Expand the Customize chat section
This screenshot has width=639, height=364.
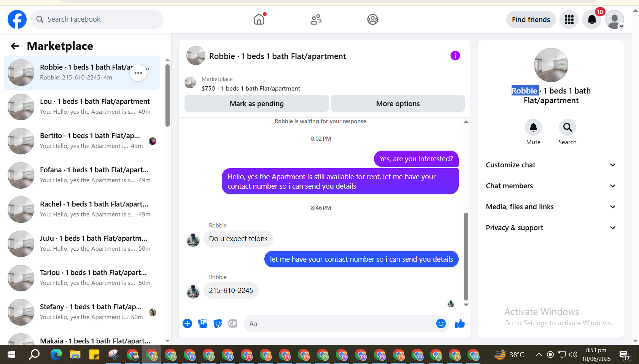pos(551,165)
